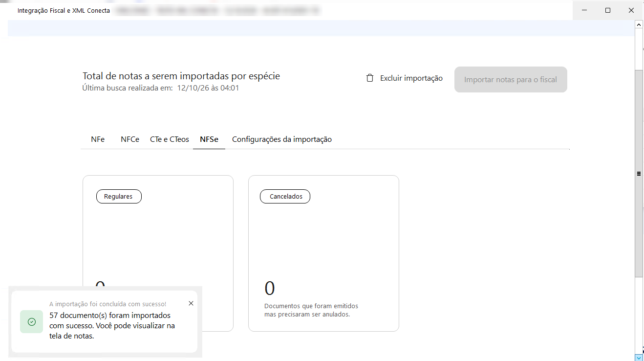This screenshot has width=644, height=361.
Task: Click the green success checkmark icon
Action: tap(32, 322)
